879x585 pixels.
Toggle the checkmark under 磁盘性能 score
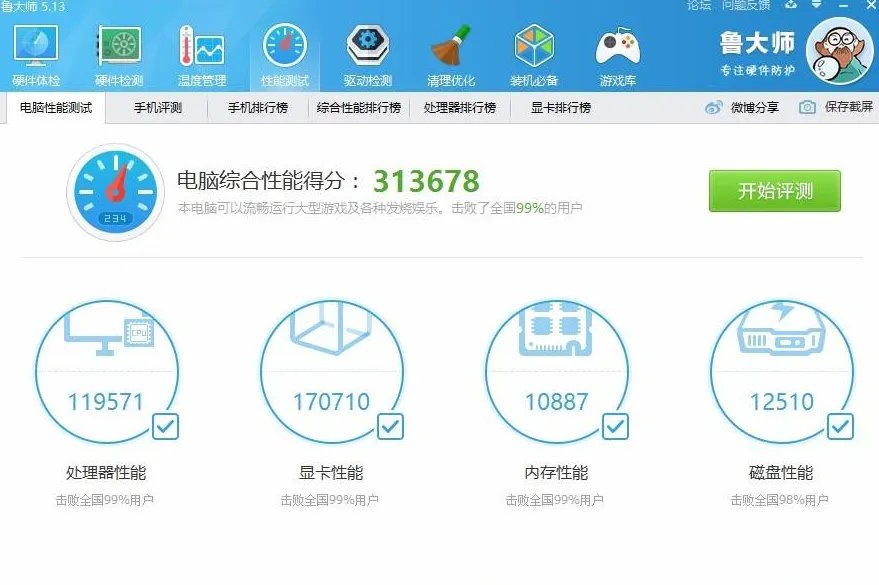[838, 428]
